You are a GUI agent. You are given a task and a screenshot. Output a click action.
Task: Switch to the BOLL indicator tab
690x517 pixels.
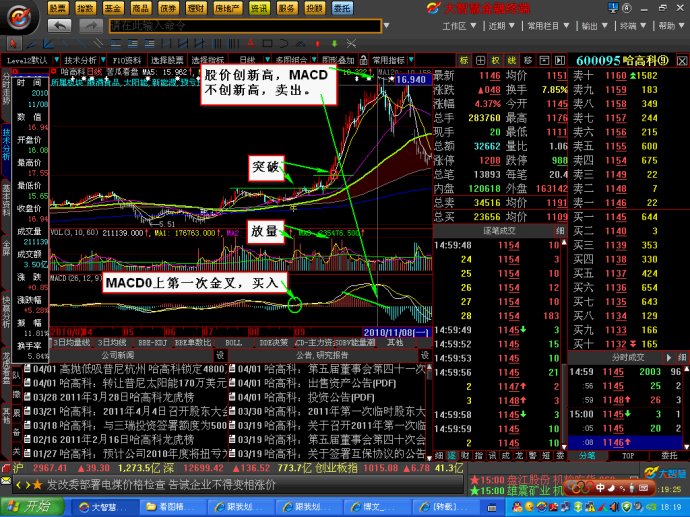[x=233, y=342]
